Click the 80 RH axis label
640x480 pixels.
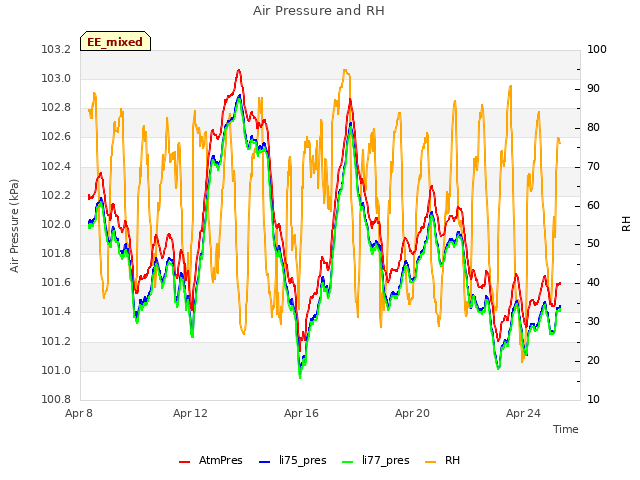593,128
